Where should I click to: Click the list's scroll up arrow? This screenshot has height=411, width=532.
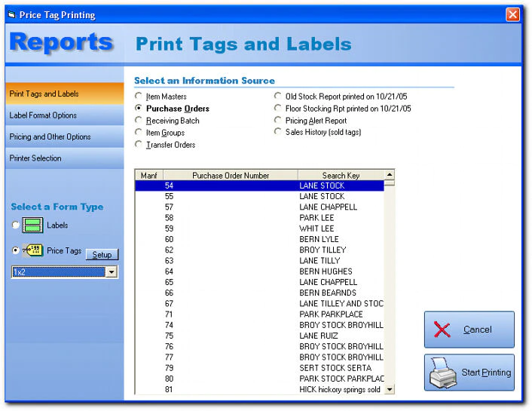390,175
